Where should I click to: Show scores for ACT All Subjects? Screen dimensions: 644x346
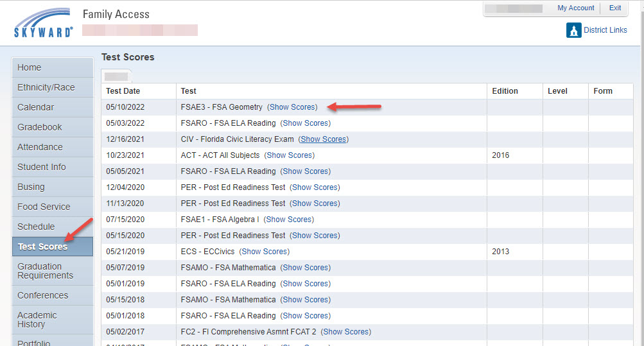pyautogui.click(x=290, y=155)
